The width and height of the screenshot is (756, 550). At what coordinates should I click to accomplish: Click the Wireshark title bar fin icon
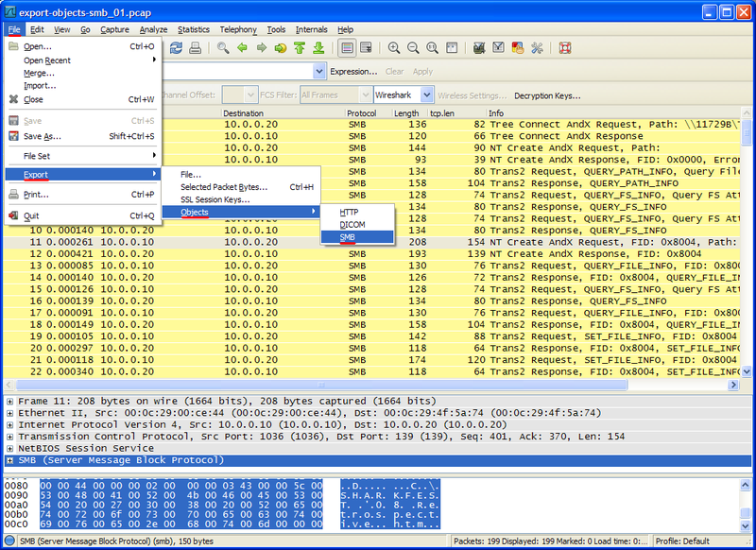pos(9,12)
